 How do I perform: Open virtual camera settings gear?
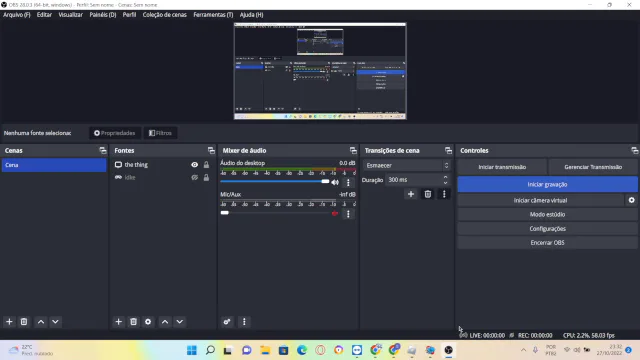point(631,200)
